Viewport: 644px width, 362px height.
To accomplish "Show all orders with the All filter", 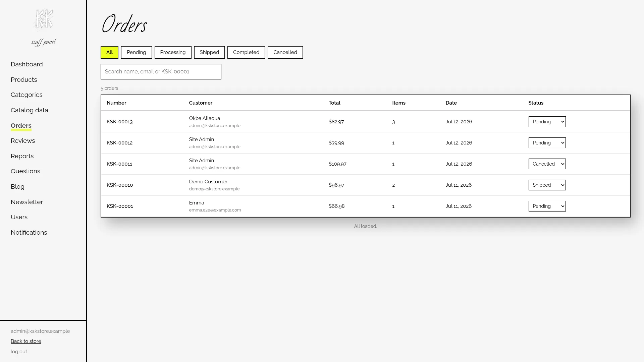I will pos(109,52).
